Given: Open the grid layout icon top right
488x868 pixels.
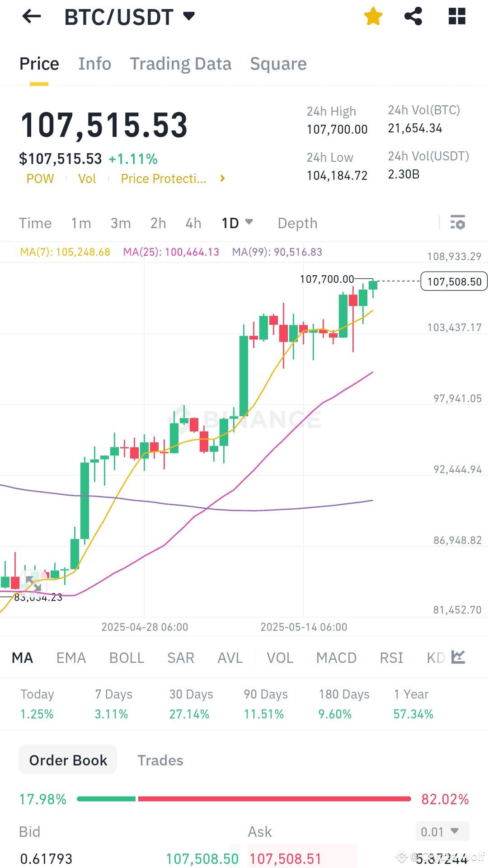Looking at the screenshot, I should pos(457,16).
